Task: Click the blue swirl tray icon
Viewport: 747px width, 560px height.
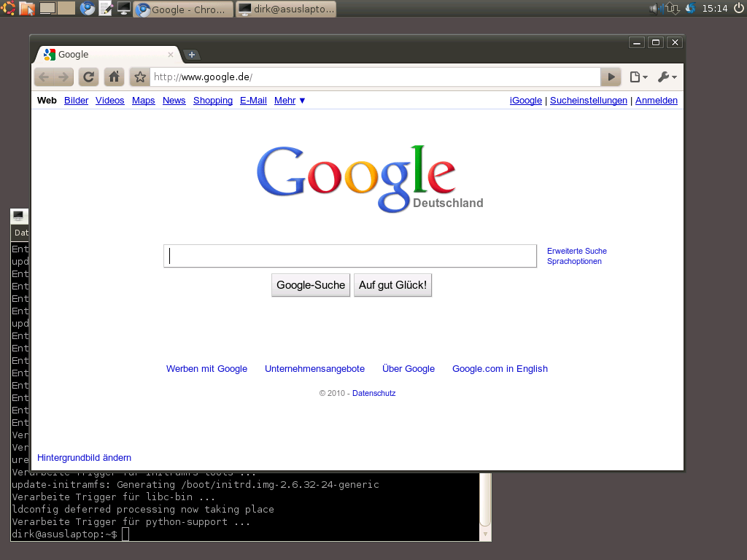Action: [690, 8]
